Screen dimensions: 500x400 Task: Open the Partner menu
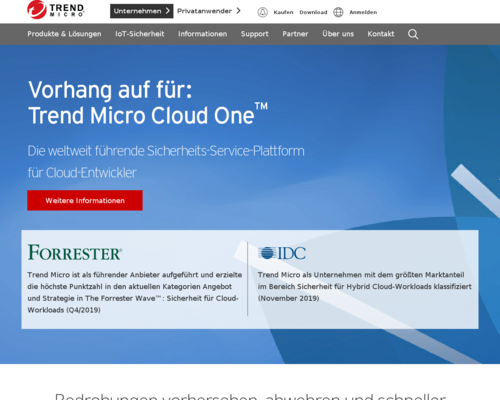[295, 34]
